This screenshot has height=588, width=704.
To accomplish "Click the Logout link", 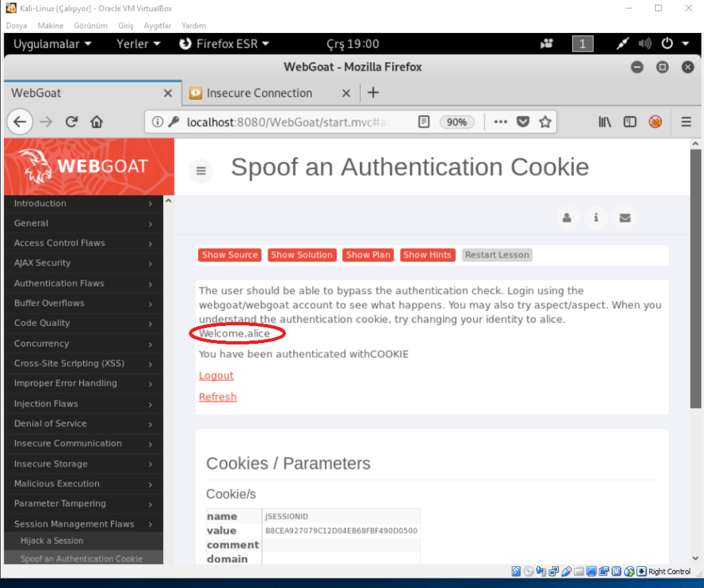I will tap(216, 375).
